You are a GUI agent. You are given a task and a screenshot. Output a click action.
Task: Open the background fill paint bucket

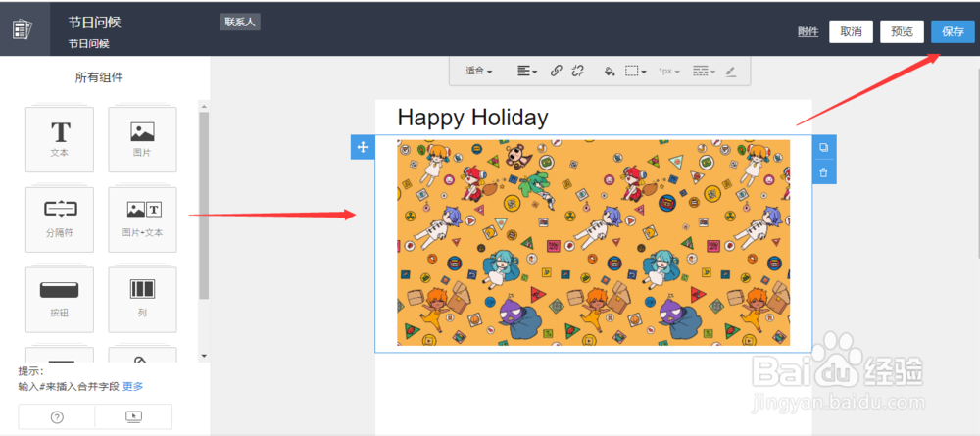tap(610, 72)
